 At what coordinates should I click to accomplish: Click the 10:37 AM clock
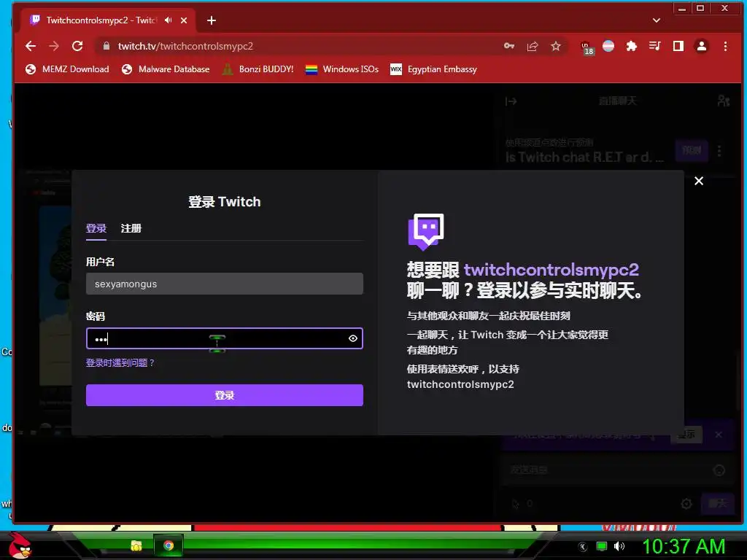(x=684, y=547)
